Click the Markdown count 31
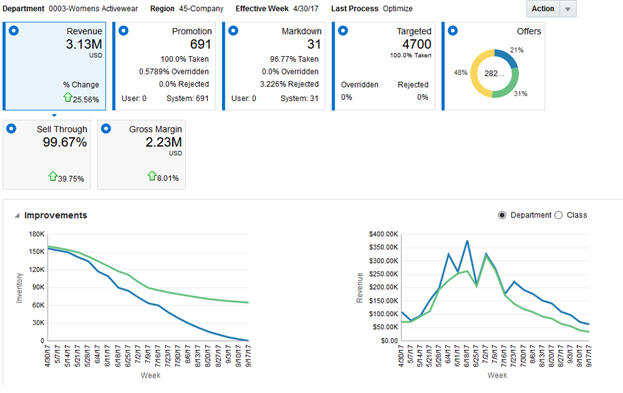Image resolution: width=623 pixels, height=393 pixels. (314, 44)
